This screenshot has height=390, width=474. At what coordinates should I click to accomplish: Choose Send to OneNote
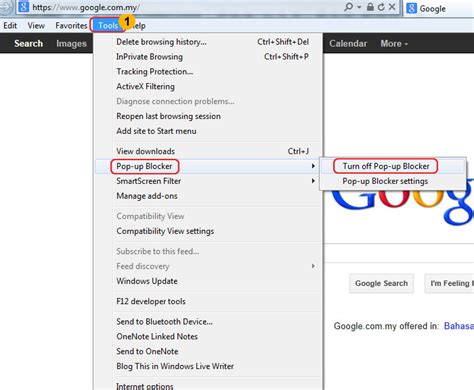point(208,351)
